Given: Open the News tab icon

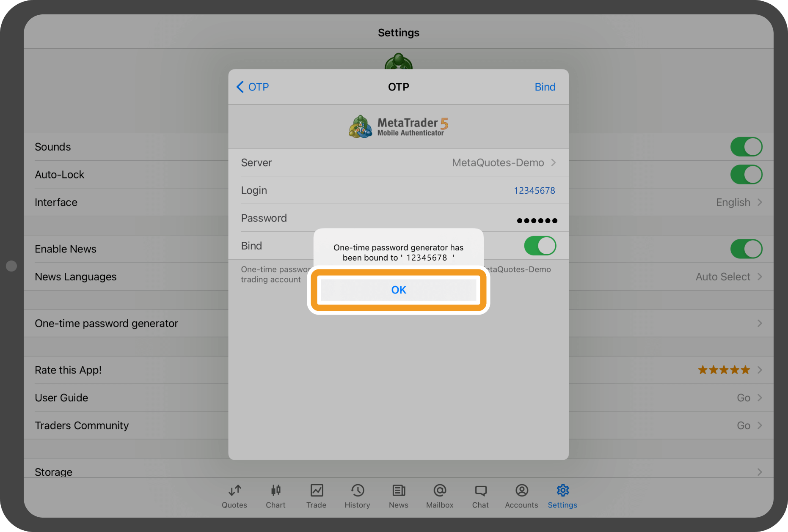Looking at the screenshot, I should [398, 491].
